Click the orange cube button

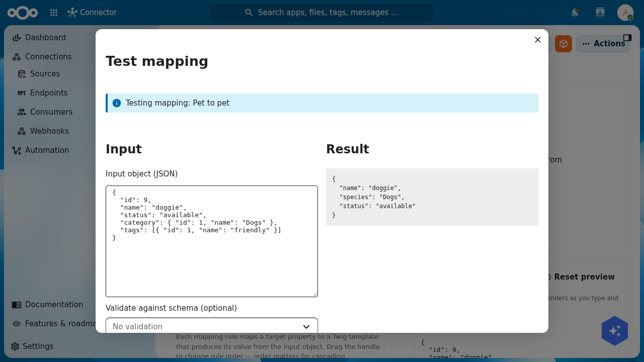(563, 44)
